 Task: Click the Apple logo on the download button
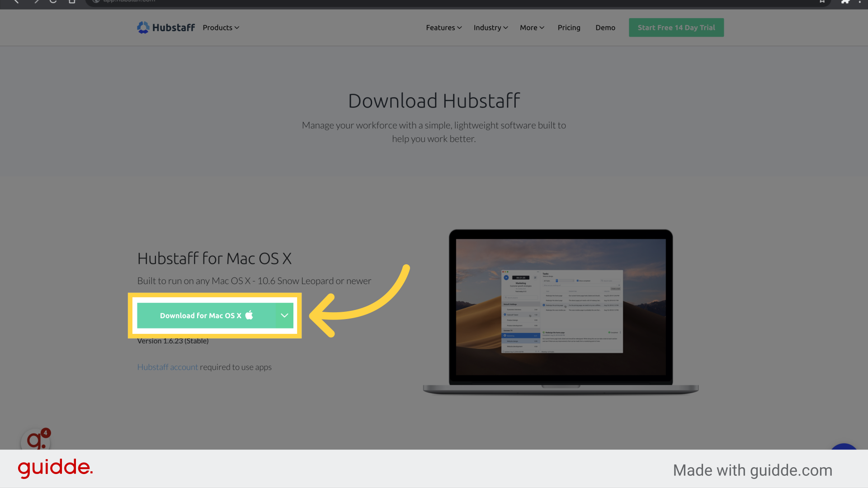click(x=249, y=315)
